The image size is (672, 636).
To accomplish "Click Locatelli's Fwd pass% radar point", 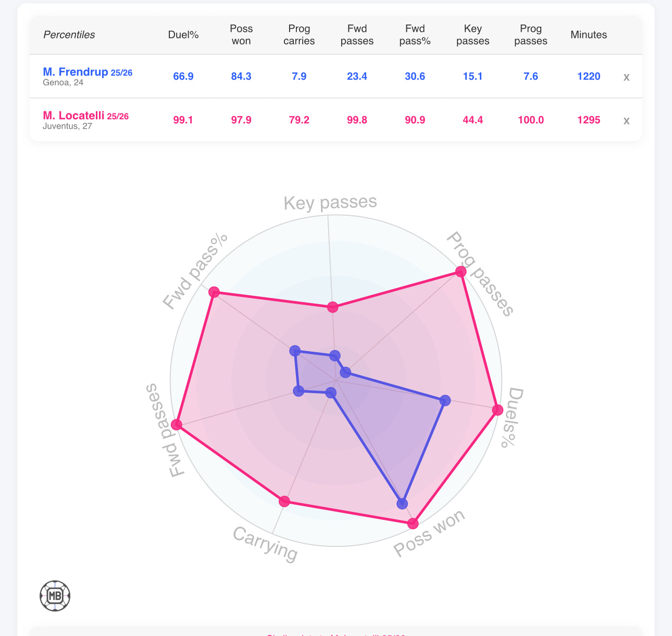I will (214, 292).
